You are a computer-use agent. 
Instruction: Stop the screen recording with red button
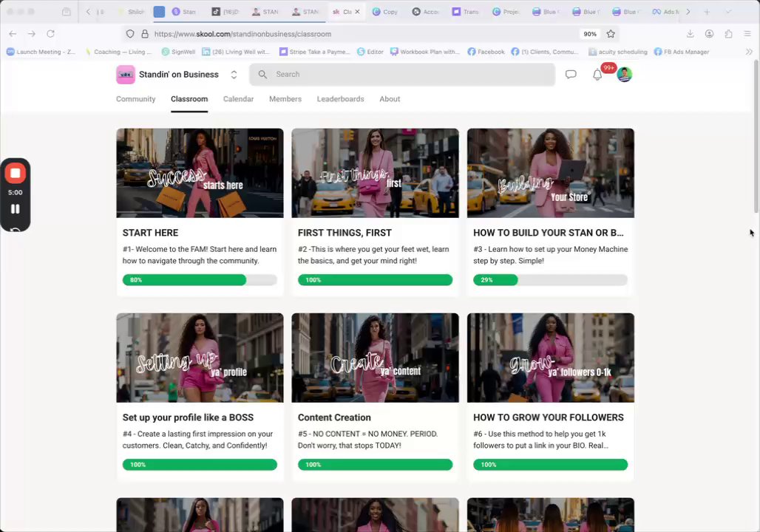15,173
